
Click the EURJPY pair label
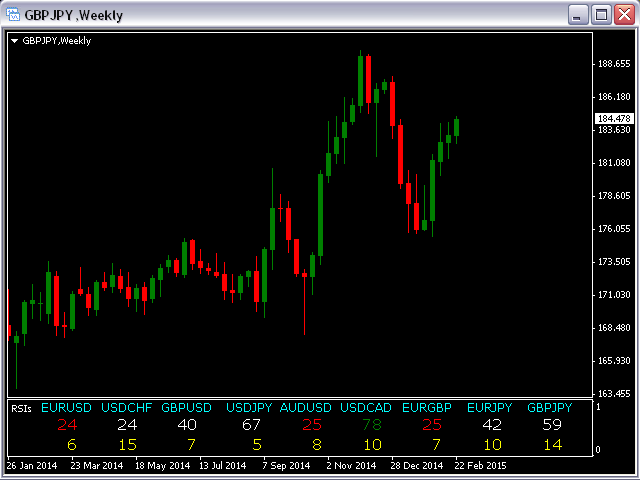pyautogui.click(x=489, y=408)
